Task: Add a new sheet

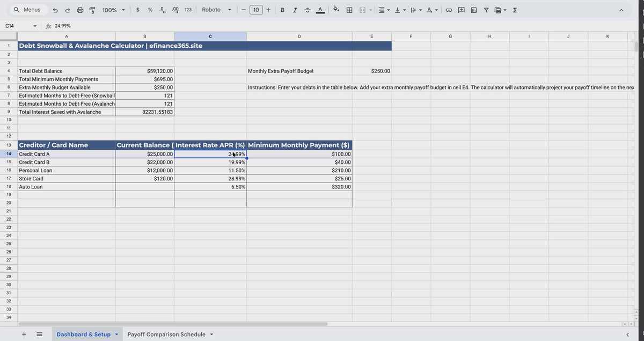Action: pos(24,335)
